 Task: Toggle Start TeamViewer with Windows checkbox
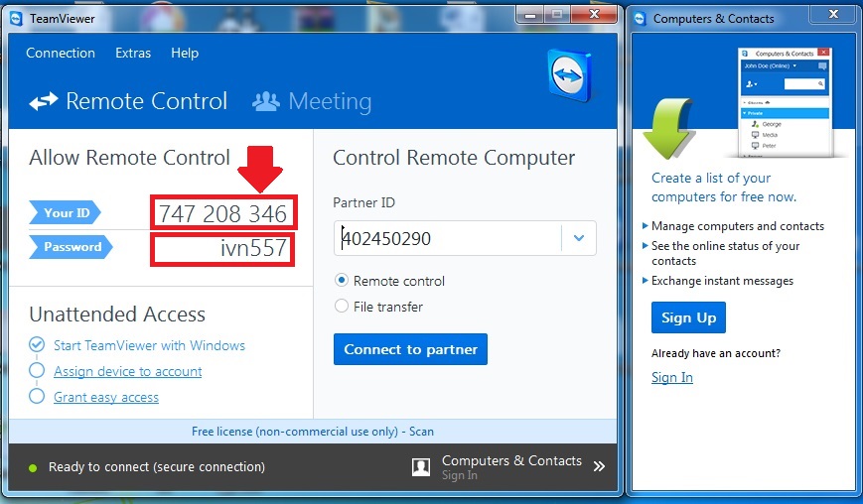[37, 344]
